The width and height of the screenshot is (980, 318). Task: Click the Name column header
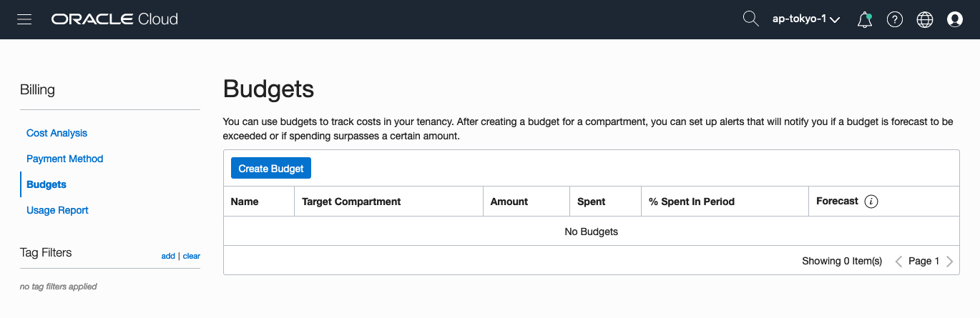[x=245, y=202]
